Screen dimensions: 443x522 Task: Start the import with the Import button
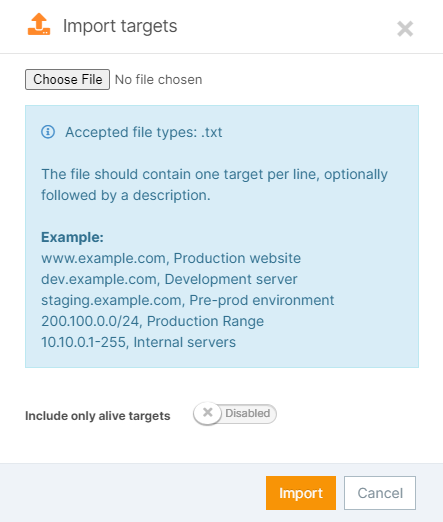[x=301, y=493]
